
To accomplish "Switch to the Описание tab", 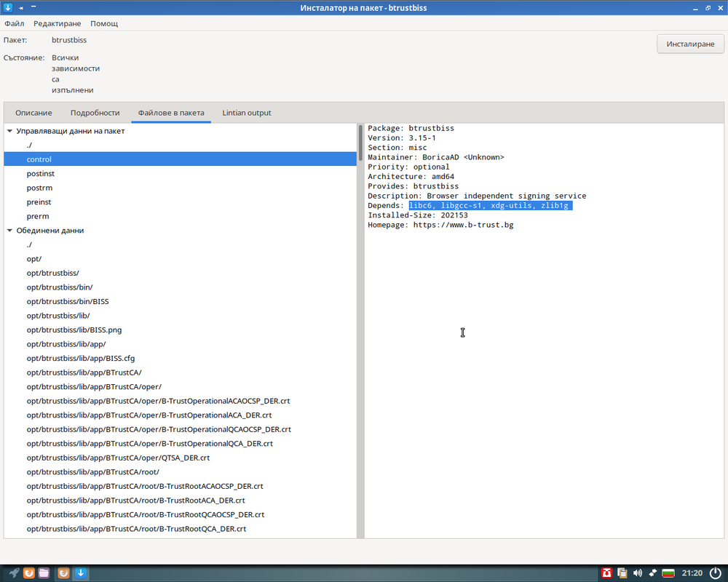I will click(33, 113).
